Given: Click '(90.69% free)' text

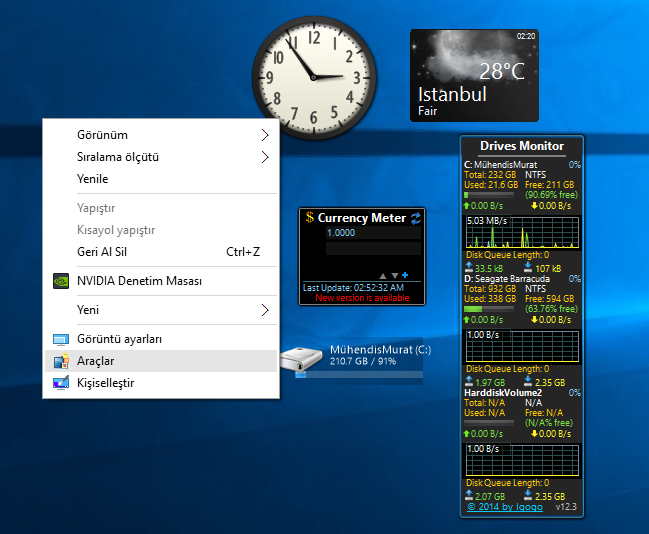Looking at the screenshot, I should [x=551, y=195].
